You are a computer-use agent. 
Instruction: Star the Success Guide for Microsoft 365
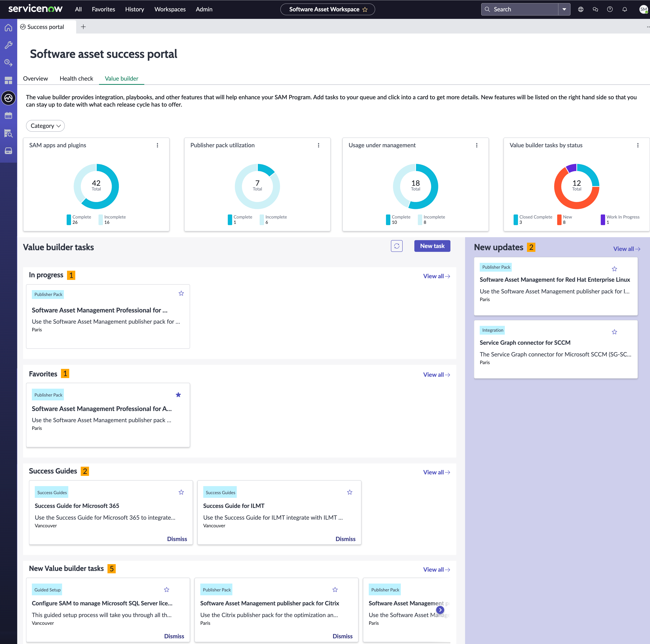coord(181,492)
